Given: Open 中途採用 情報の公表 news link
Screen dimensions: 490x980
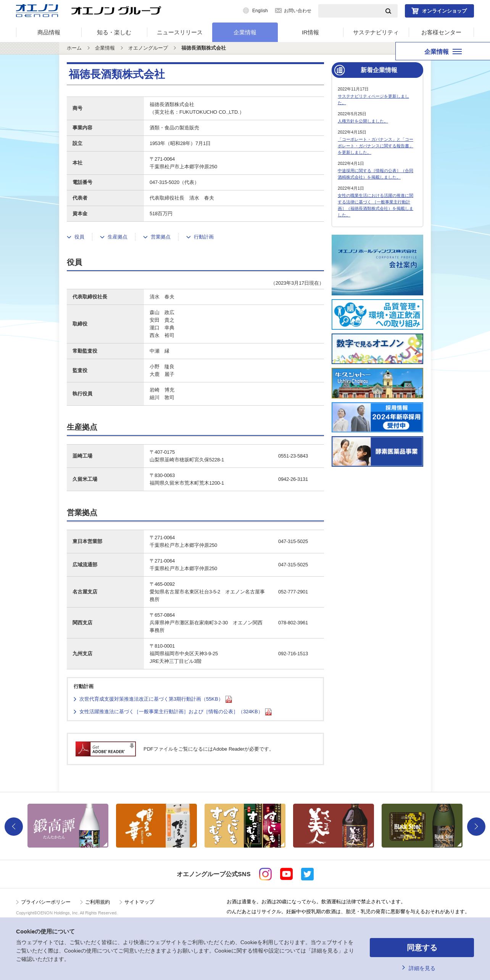Looking at the screenshot, I should pos(376,174).
